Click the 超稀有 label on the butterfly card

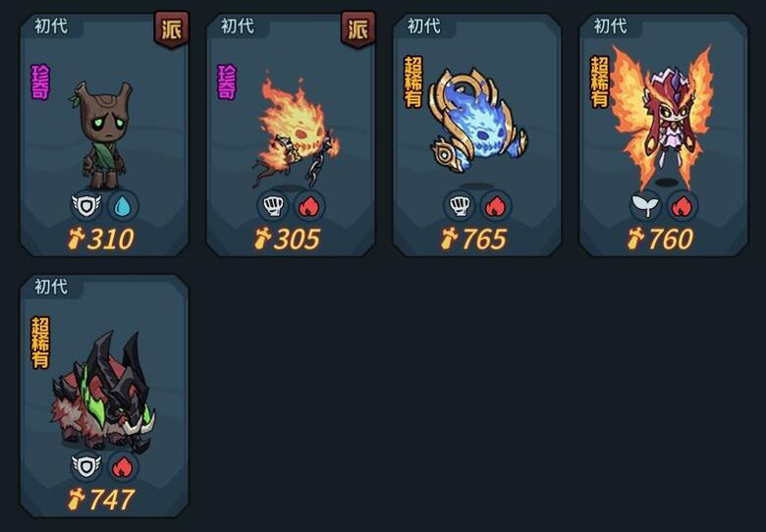(599, 82)
